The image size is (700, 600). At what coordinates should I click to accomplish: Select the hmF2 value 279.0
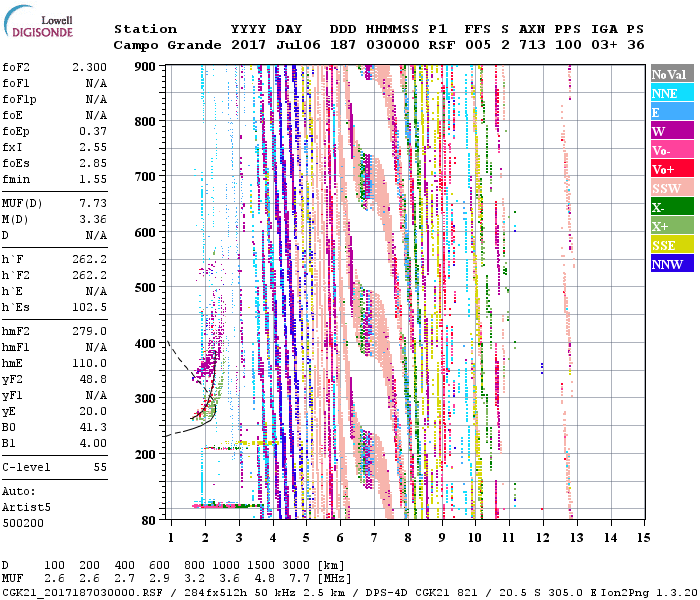pyautogui.click(x=89, y=331)
